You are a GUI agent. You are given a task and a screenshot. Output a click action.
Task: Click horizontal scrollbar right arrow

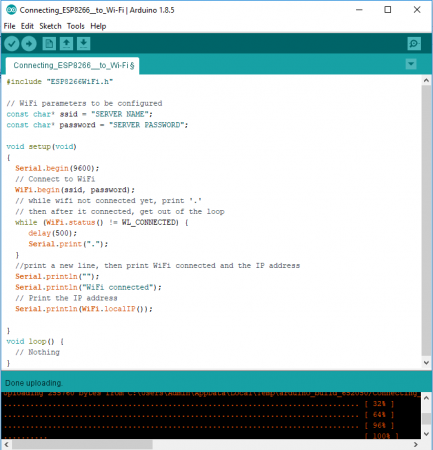416,445
